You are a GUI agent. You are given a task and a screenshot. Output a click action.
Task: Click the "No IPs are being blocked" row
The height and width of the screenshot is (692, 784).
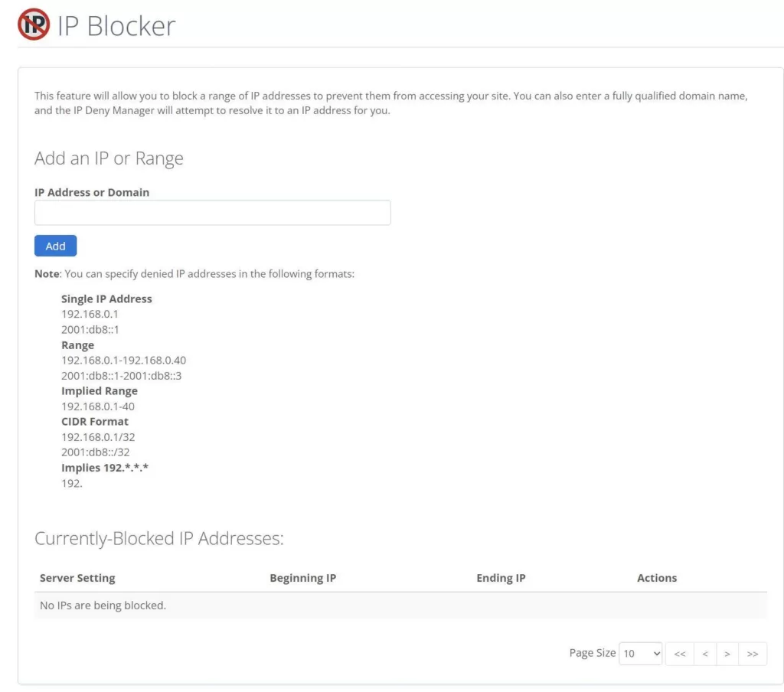pyautogui.click(x=103, y=605)
